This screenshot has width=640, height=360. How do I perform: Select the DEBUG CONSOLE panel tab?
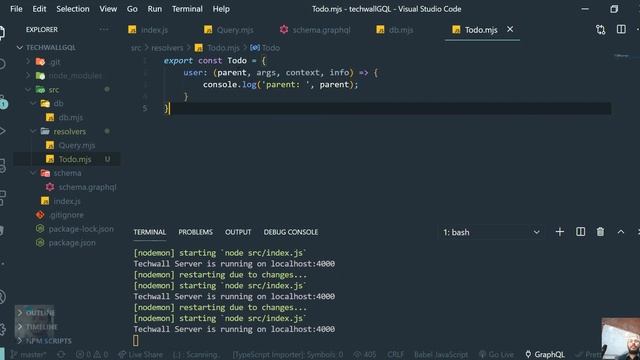(x=291, y=232)
